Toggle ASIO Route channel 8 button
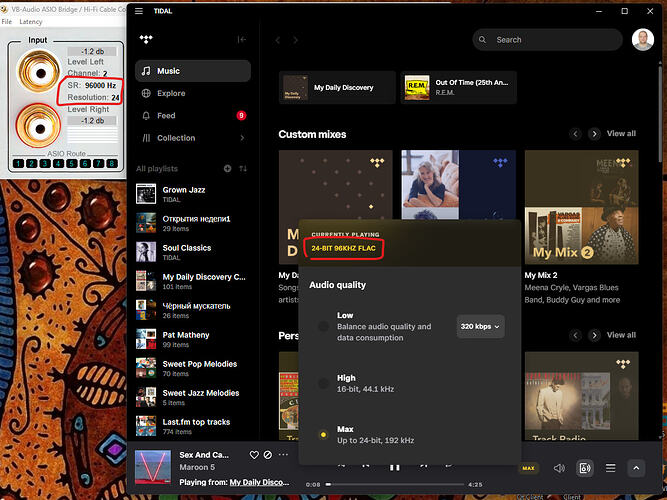 (112, 163)
